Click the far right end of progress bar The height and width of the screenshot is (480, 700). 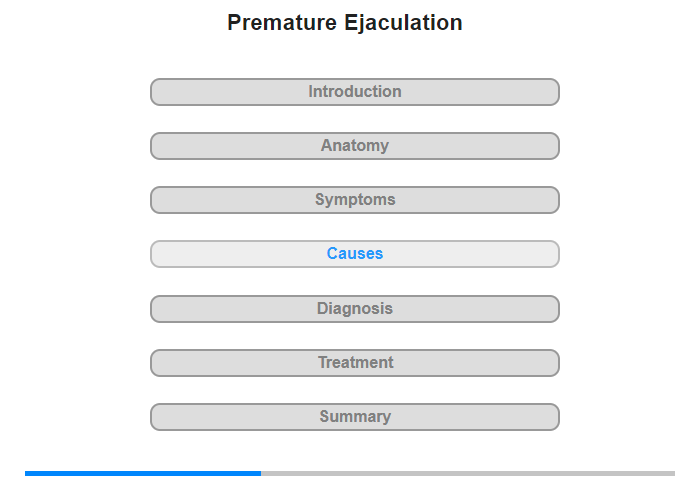pyautogui.click(x=673, y=473)
